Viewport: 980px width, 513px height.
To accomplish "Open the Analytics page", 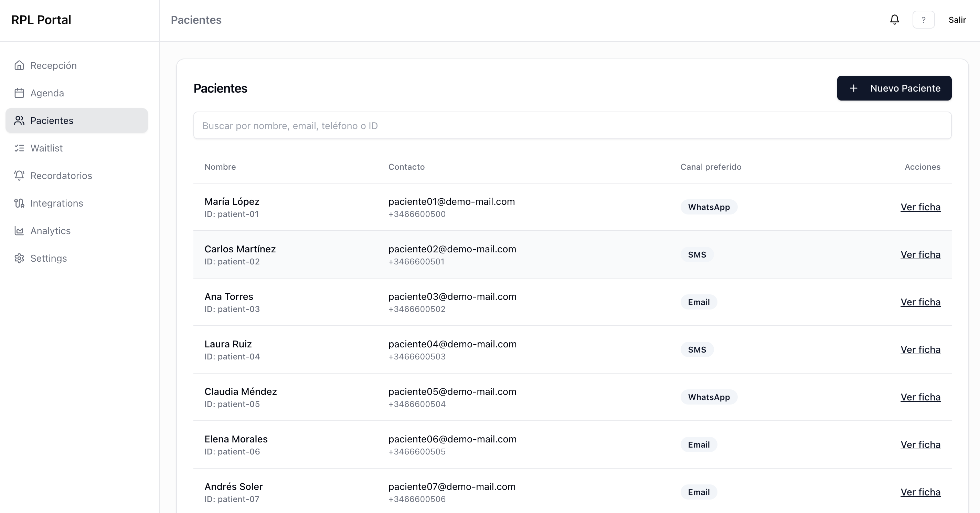I will 76,231.
